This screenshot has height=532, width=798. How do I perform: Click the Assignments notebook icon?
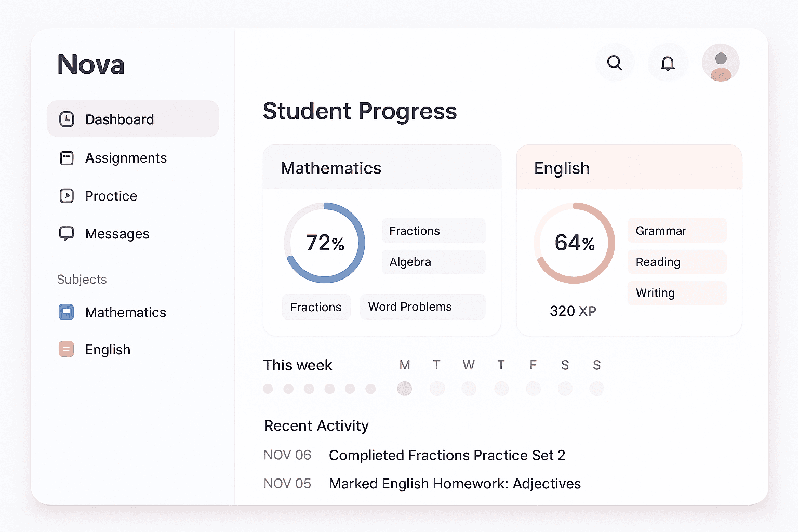[x=67, y=158]
